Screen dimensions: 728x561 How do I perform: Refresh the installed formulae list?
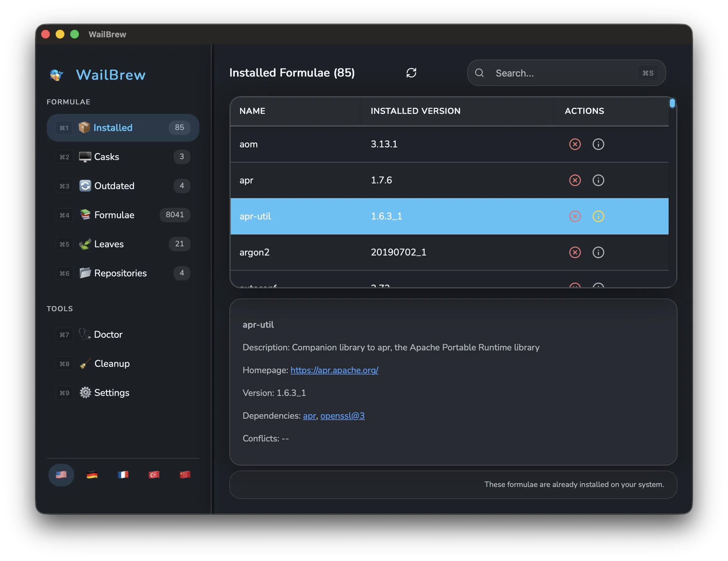tap(412, 73)
